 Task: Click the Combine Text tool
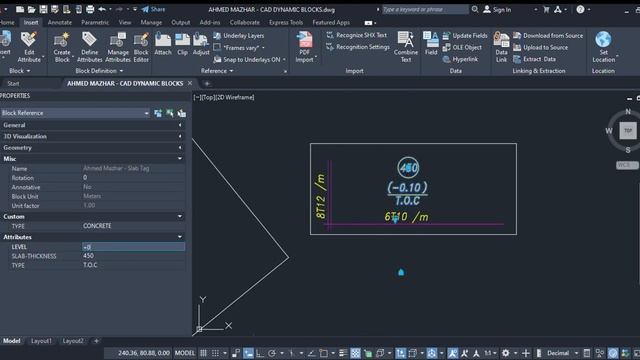406,47
